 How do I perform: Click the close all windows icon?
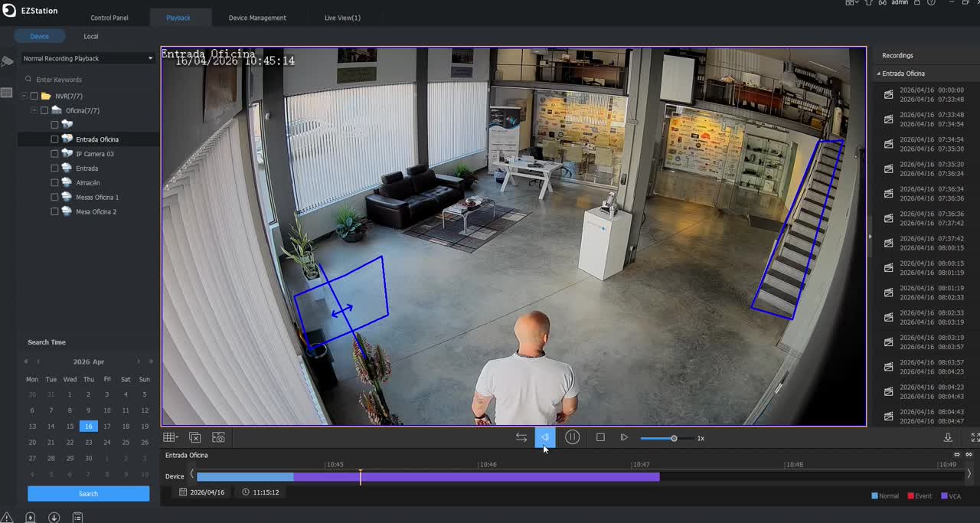(194, 437)
